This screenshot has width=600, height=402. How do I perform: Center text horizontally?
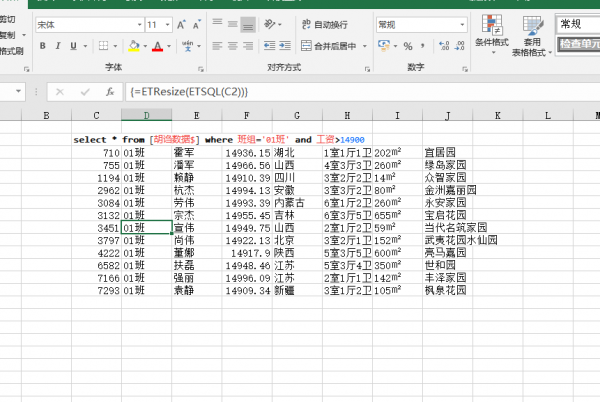point(233,46)
